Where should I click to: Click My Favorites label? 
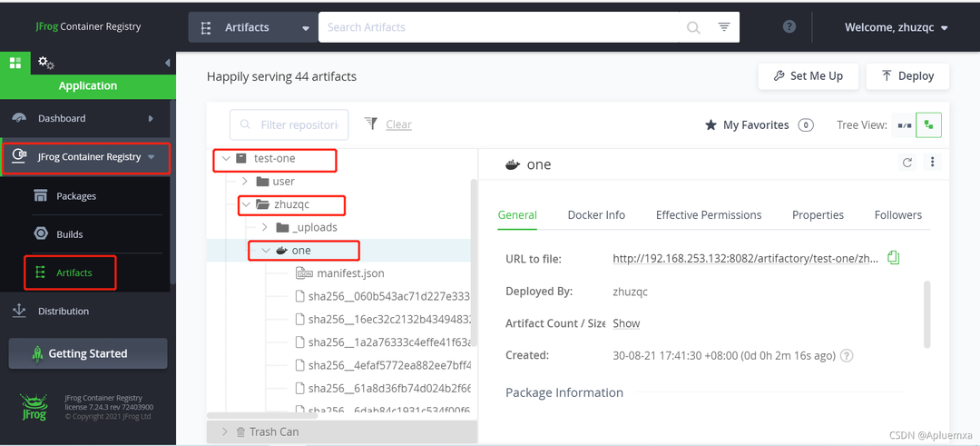point(756,125)
